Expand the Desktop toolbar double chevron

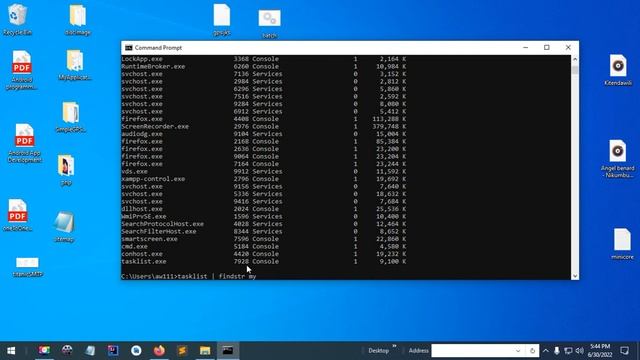[394, 347]
